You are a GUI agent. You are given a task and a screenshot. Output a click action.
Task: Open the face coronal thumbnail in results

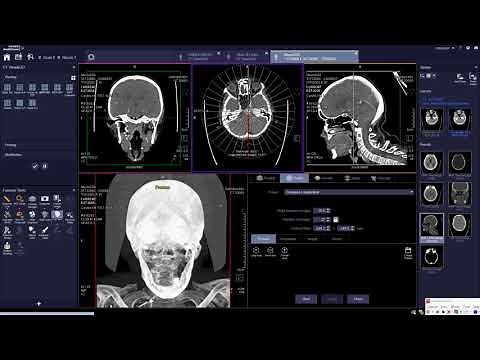tap(460, 194)
